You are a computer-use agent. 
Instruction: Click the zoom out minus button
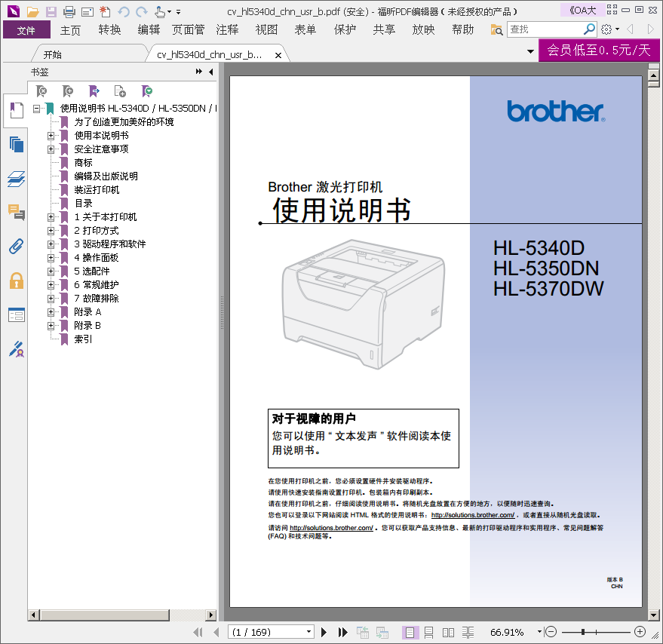point(551,632)
